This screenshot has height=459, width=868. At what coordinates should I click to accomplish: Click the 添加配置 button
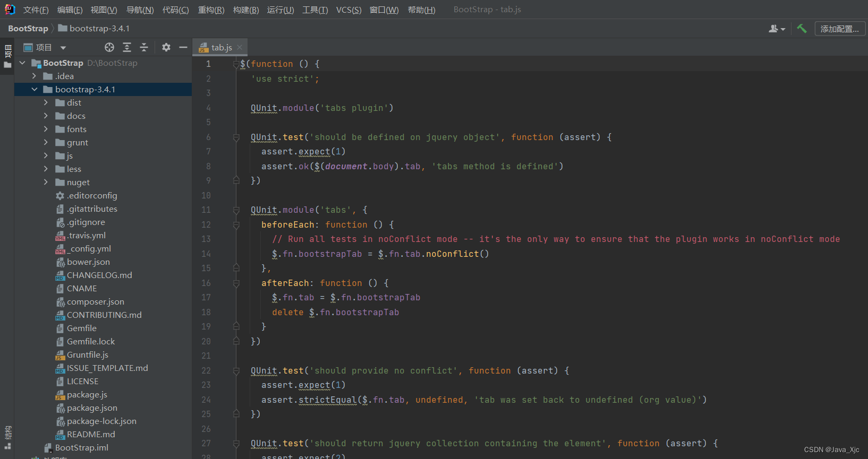coord(840,29)
